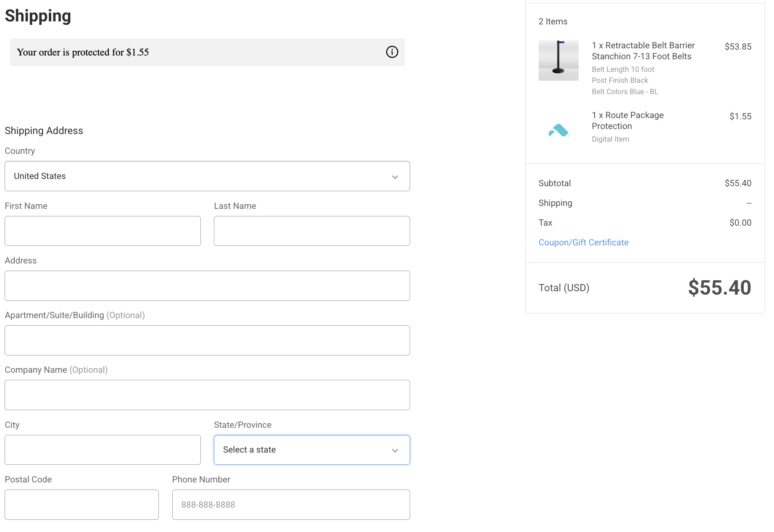Click the Retractable Belt Barrier Stanchion item title

point(642,51)
